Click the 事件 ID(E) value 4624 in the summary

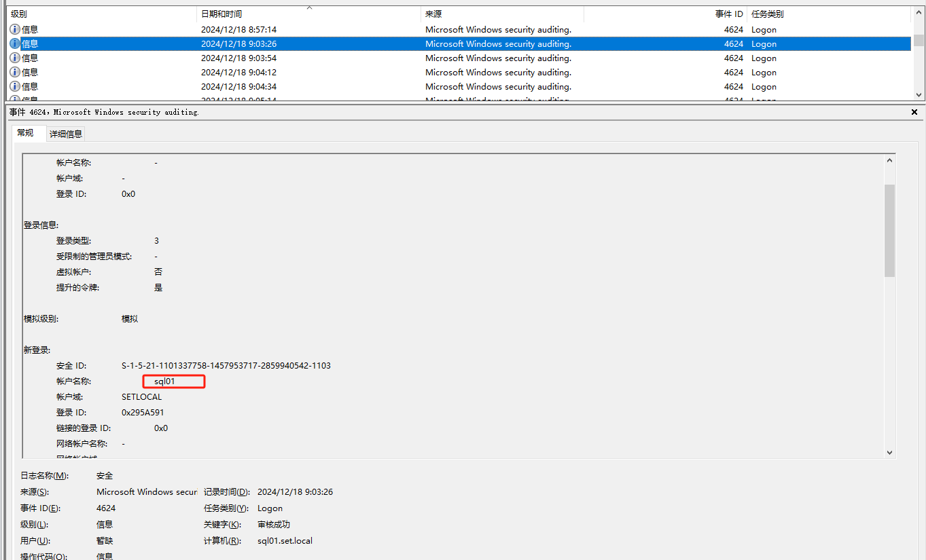[x=106, y=508]
